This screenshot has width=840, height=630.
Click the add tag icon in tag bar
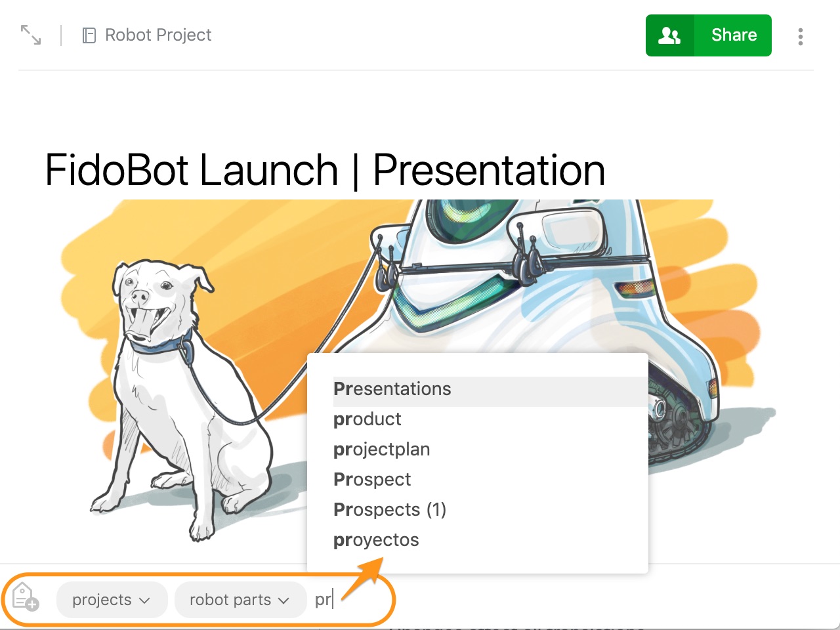[25, 597]
